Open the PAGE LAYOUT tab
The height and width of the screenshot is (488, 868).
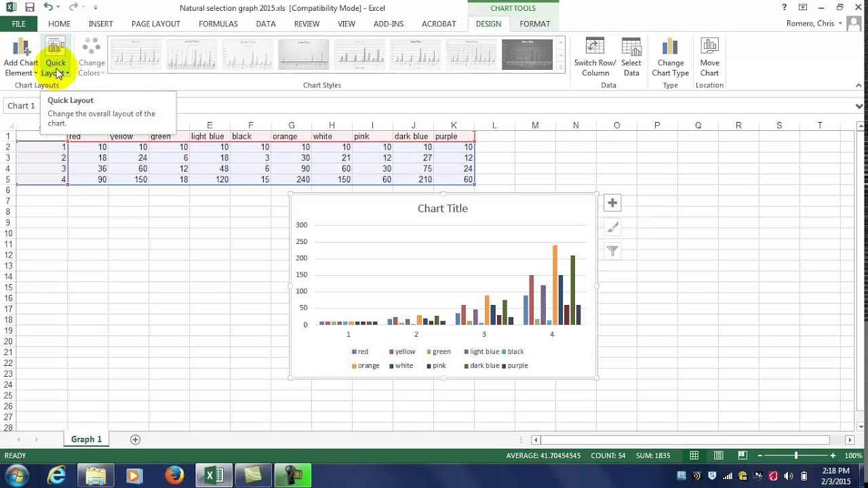(156, 24)
